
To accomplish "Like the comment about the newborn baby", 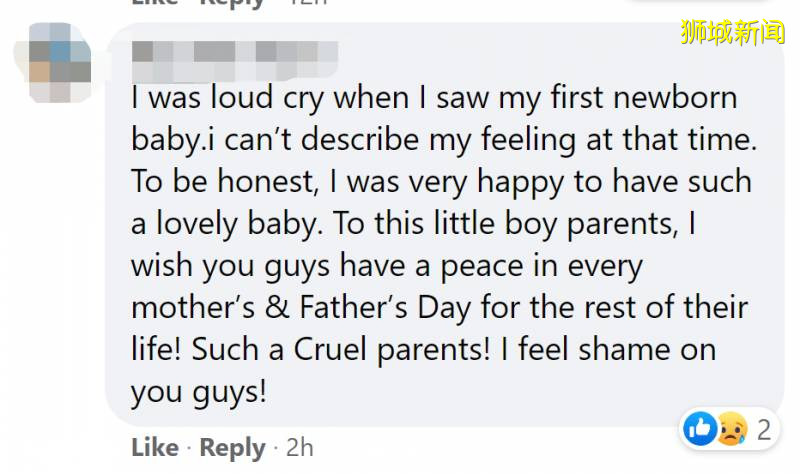I will click(155, 447).
